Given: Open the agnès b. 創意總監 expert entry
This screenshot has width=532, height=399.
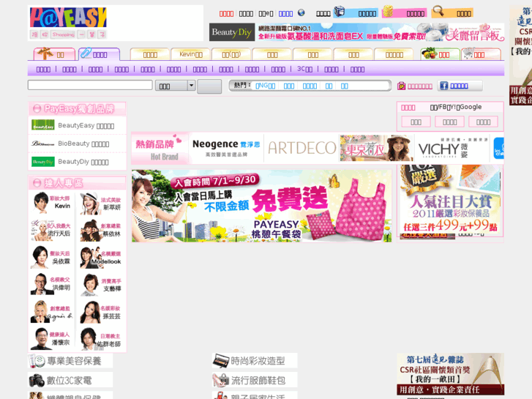Looking at the screenshot, I should pyautogui.click(x=51, y=311).
